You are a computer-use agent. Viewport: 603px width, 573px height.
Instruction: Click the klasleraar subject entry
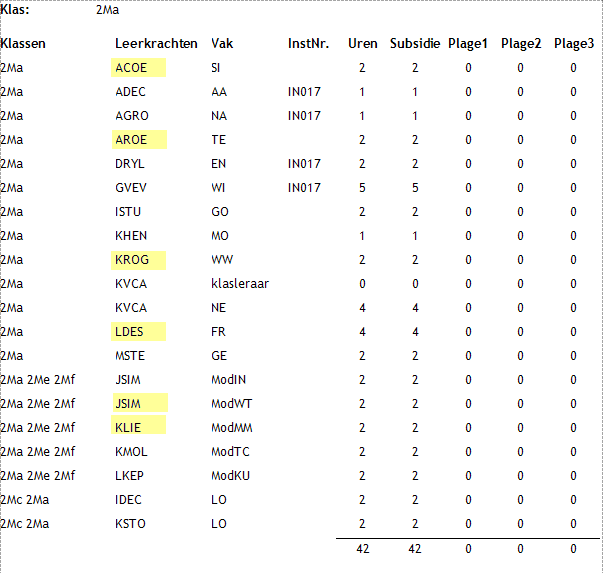tap(240, 284)
